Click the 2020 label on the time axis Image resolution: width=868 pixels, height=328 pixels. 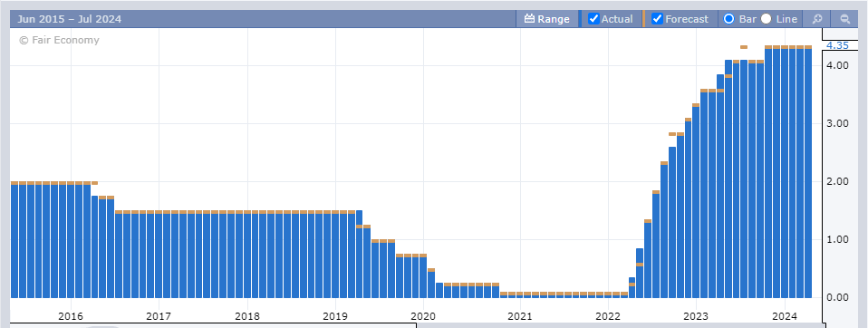(x=423, y=316)
